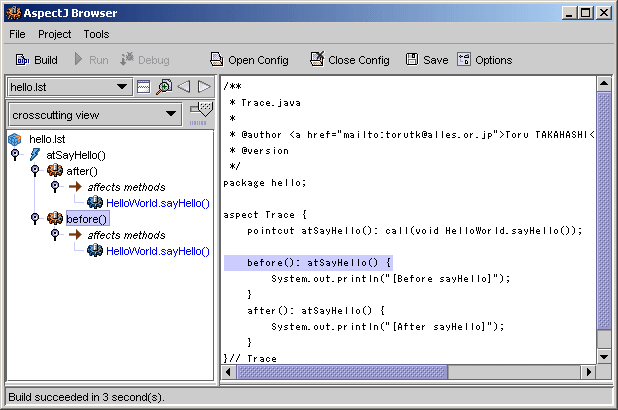Minimize the AspectJ Browser window
The image size is (618, 410).
[x=569, y=13]
